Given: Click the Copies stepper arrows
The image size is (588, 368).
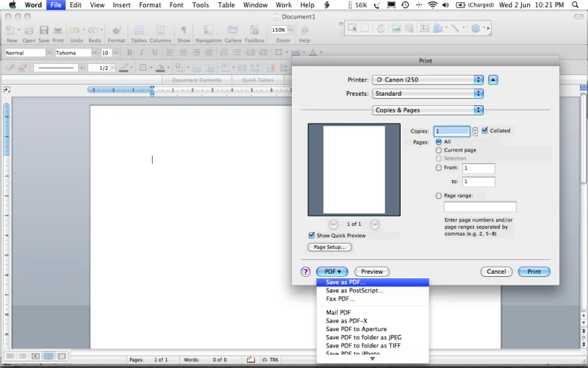Looking at the screenshot, I should [x=475, y=131].
